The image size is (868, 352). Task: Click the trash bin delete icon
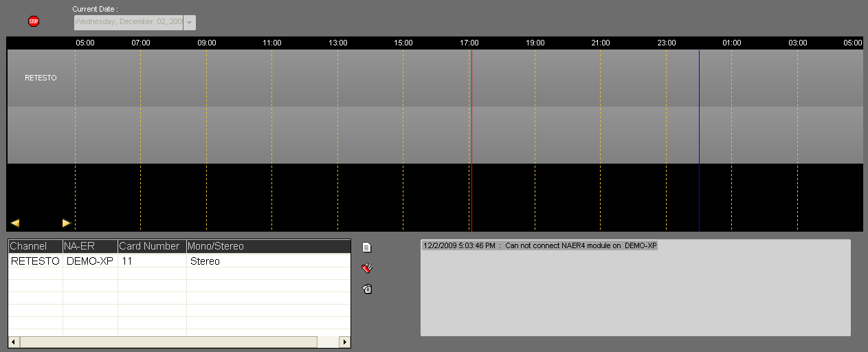tap(367, 289)
